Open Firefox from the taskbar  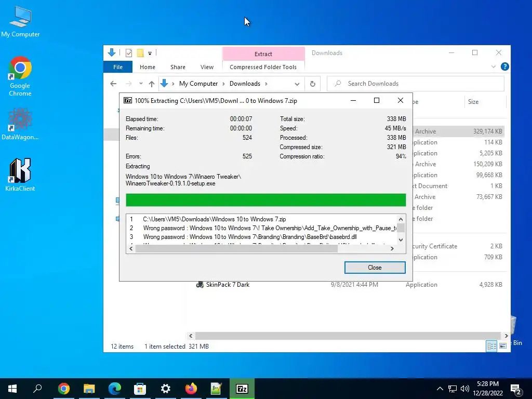point(191,389)
